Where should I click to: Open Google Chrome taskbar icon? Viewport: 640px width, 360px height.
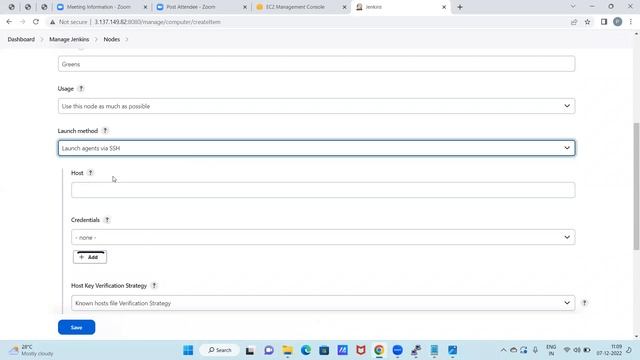[x=379, y=350]
